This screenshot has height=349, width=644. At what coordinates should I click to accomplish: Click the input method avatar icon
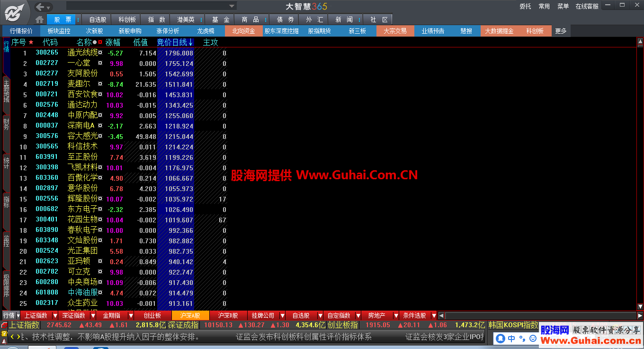click(501, 339)
